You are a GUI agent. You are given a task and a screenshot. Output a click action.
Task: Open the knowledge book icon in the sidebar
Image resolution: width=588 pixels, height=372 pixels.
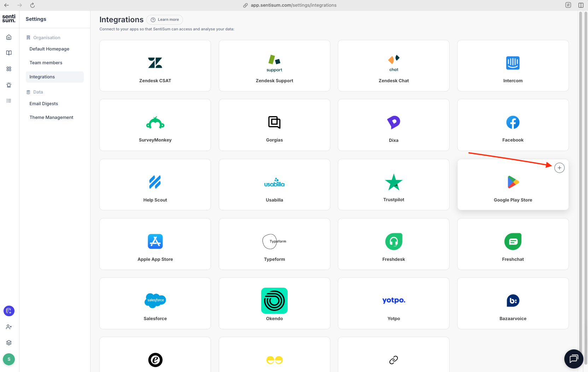coord(9,53)
